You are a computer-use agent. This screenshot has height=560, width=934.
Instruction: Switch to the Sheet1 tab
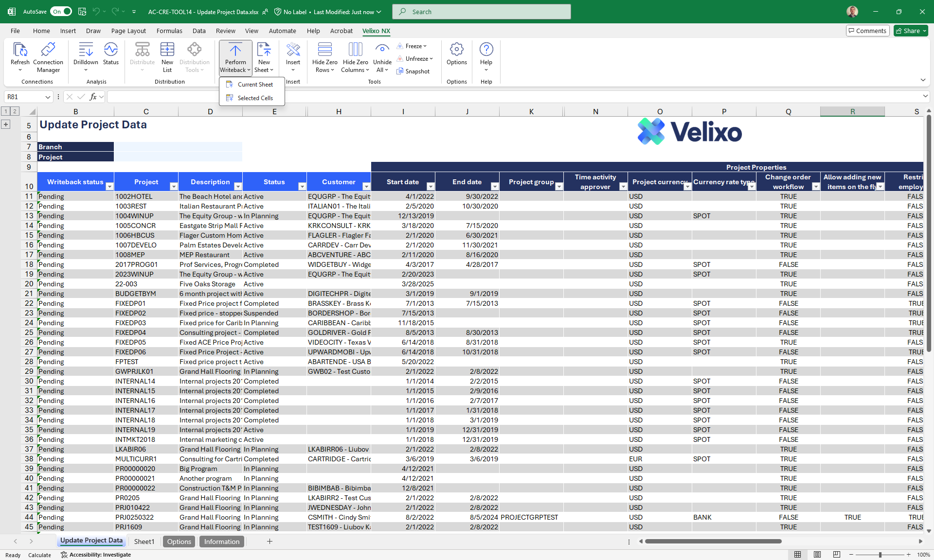[144, 542]
